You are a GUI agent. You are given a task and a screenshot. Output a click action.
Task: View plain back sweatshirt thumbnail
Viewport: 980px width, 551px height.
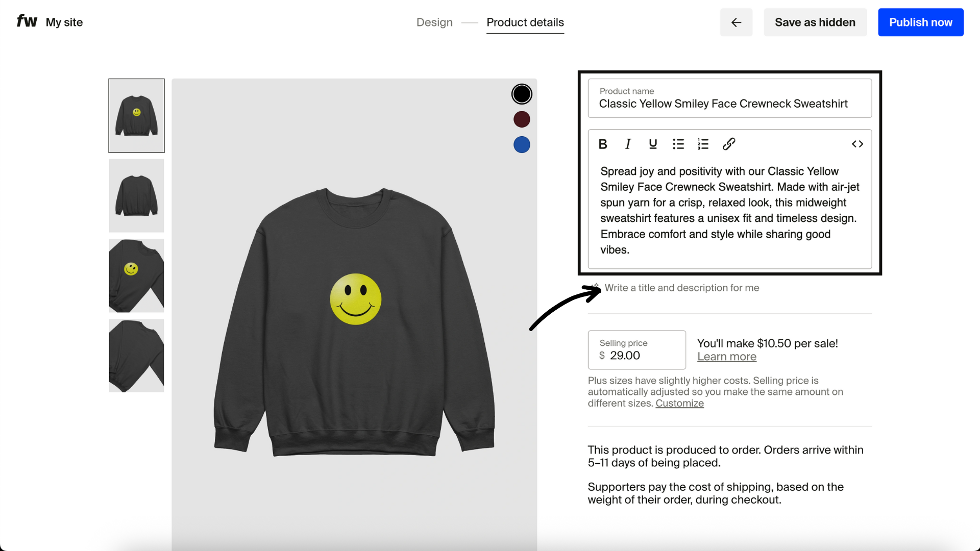pyautogui.click(x=136, y=196)
